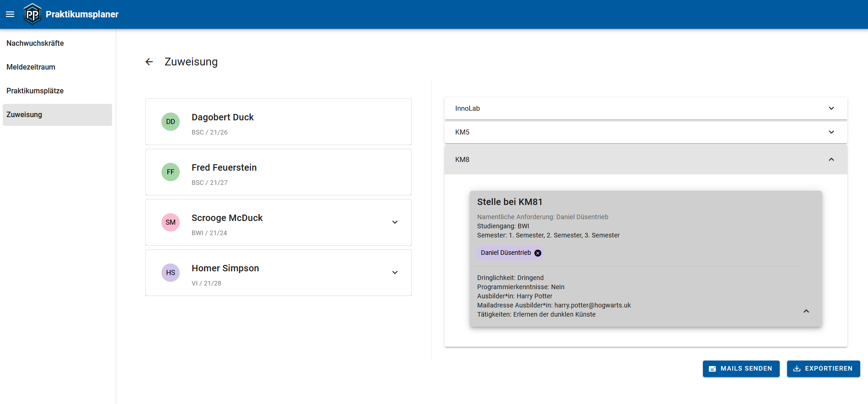Expand Scrooge McDuck's card details
The height and width of the screenshot is (404, 868).
point(395,222)
